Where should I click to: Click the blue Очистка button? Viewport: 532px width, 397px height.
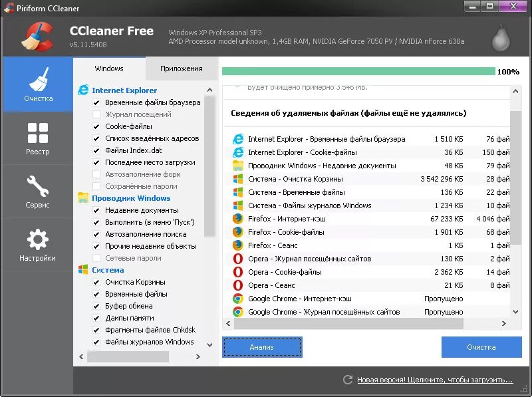point(481,347)
